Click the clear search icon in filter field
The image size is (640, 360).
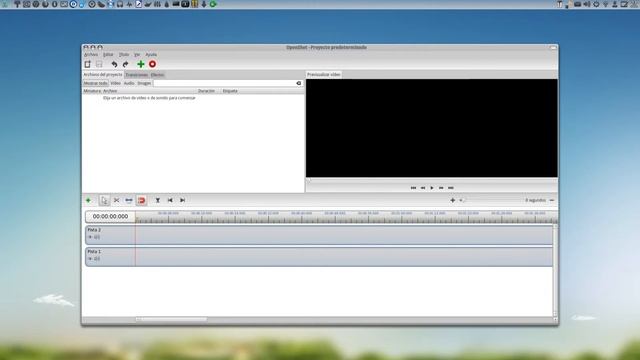pos(299,83)
